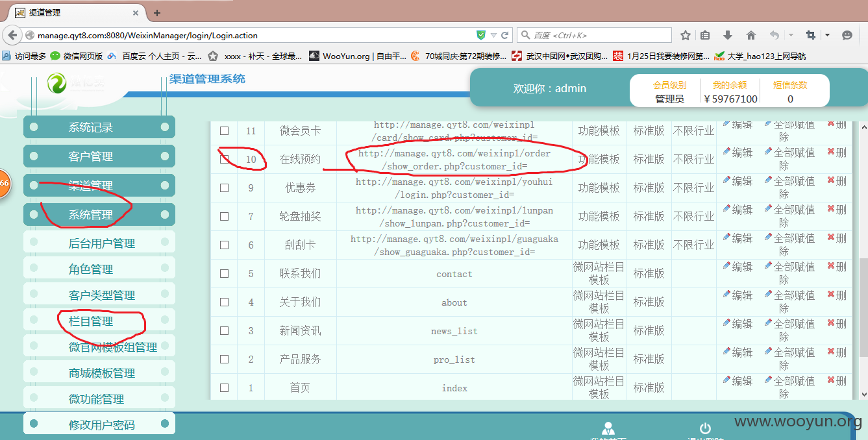Open the downloads arrow icon

[727, 35]
